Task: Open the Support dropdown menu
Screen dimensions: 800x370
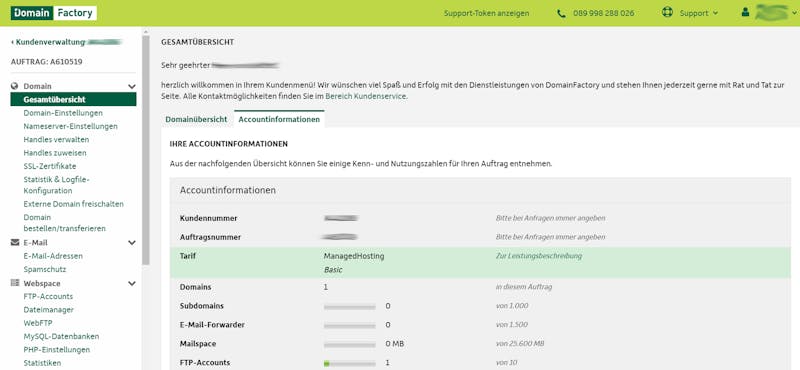Action: pyautogui.click(x=698, y=13)
